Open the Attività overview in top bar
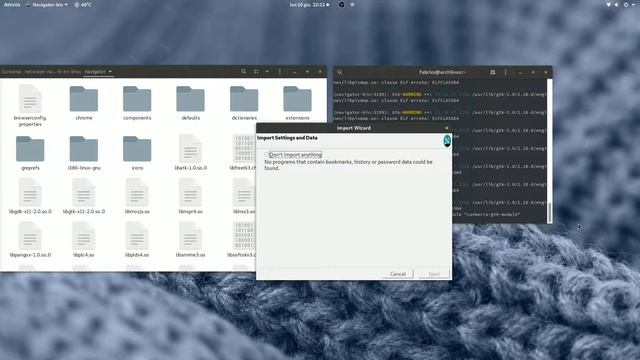The width and height of the screenshot is (640, 360). (12, 5)
